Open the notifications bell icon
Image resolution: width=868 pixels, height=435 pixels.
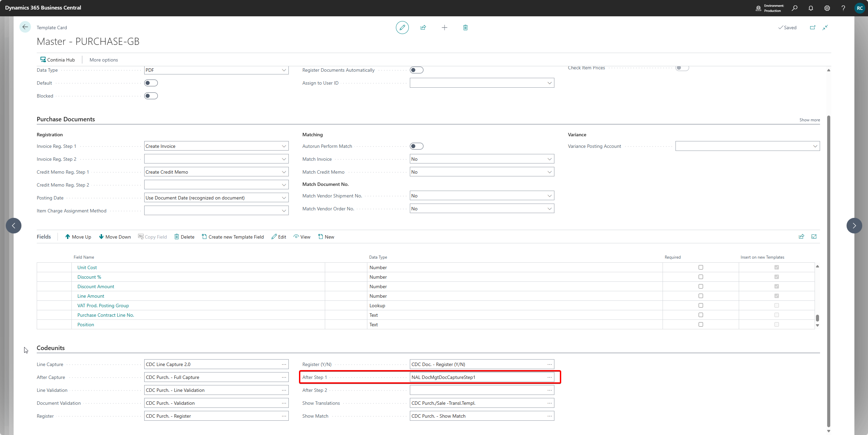(811, 8)
